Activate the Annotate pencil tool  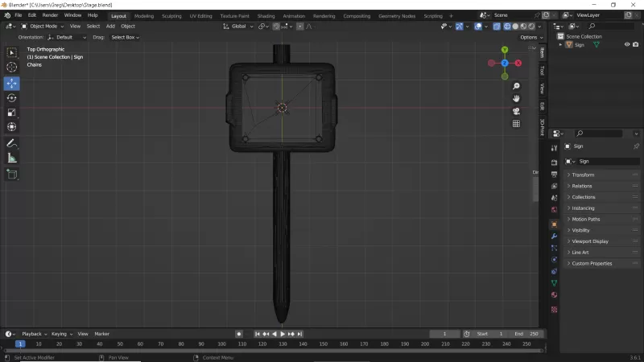pyautogui.click(x=12, y=143)
